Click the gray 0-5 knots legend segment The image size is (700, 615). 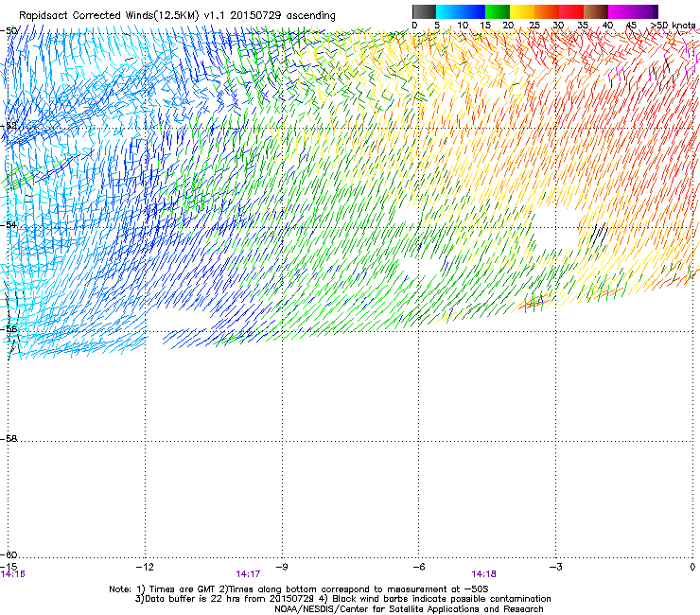tap(424, 11)
